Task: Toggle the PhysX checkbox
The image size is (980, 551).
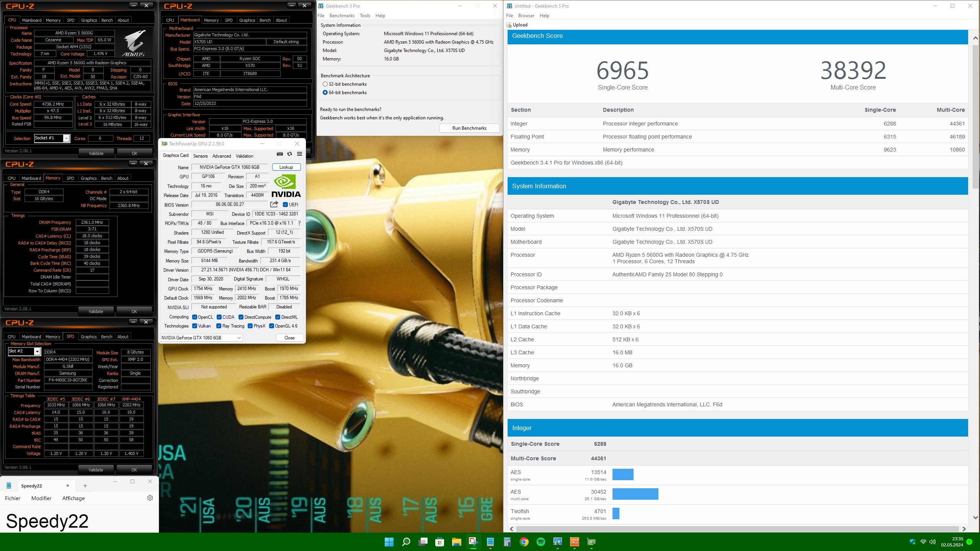Action: [x=250, y=326]
